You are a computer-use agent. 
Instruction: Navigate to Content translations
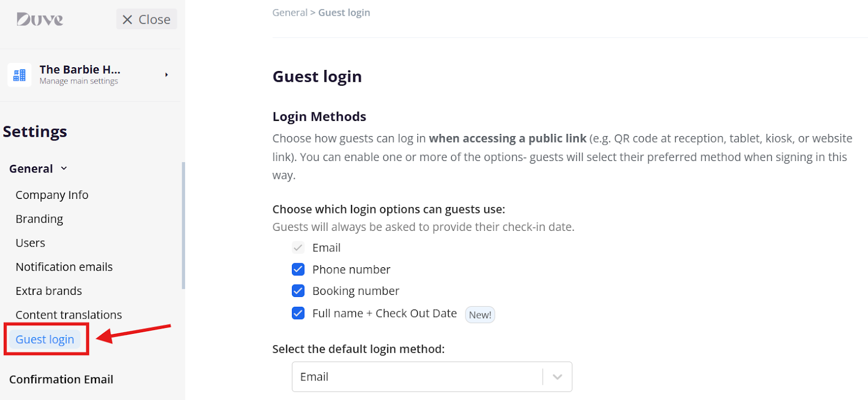click(x=69, y=315)
